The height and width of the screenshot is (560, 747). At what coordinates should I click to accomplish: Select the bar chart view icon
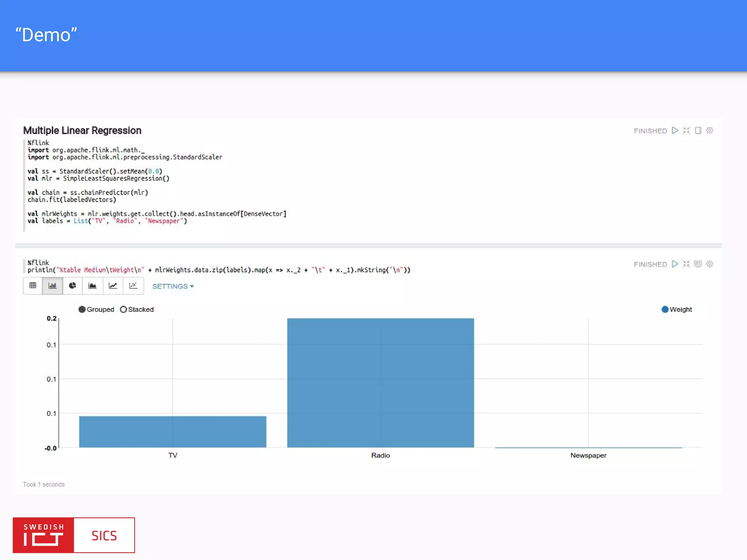[53, 286]
